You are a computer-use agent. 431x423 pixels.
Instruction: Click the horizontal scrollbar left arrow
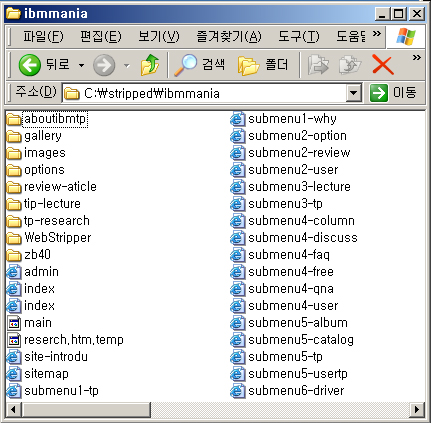pyautogui.click(x=14, y=409)
